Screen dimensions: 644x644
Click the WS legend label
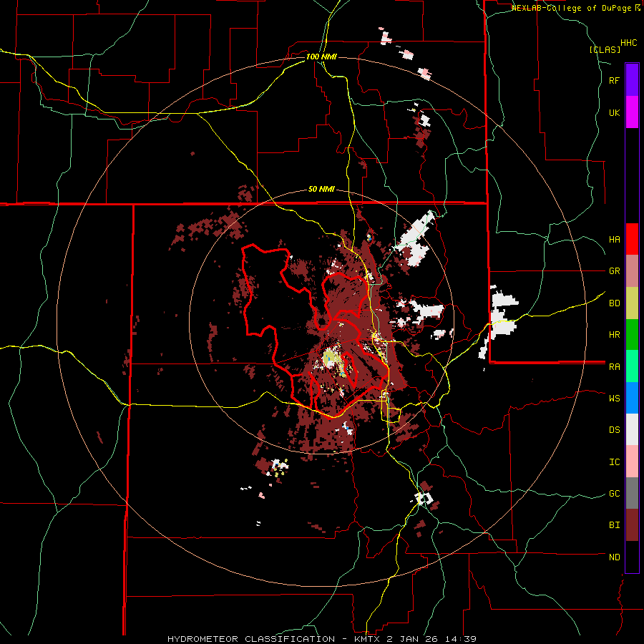[x=614, y=399]
